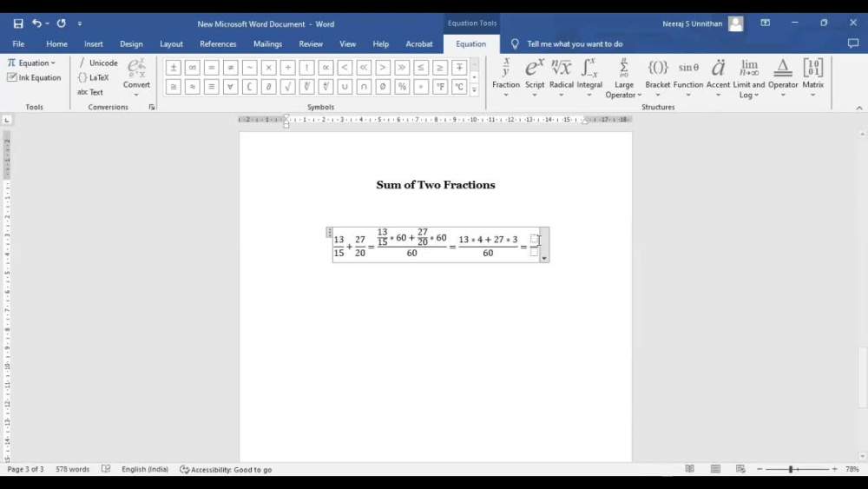Insert the intersection symbol
The image size is (868, 489).
point(364,87)
